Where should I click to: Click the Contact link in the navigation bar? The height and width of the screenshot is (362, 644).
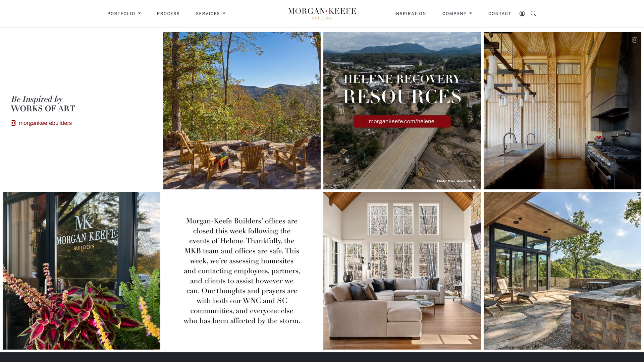tap(500, 14)
